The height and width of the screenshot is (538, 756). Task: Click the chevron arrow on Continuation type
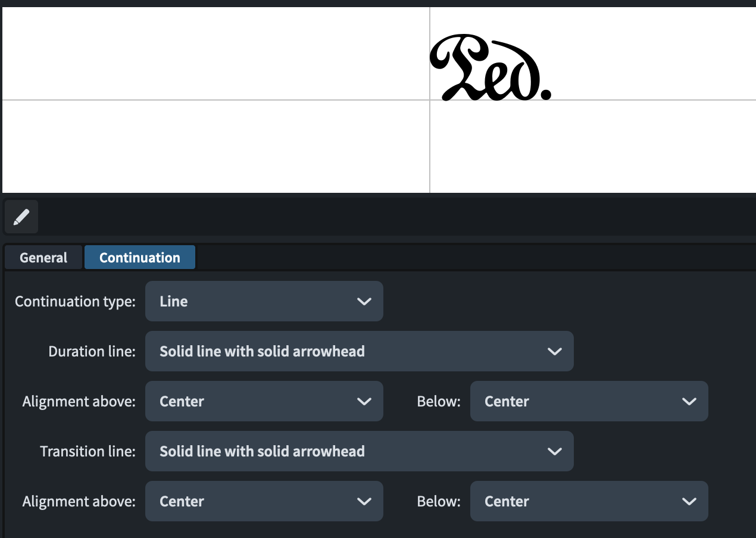pos(364,302)
